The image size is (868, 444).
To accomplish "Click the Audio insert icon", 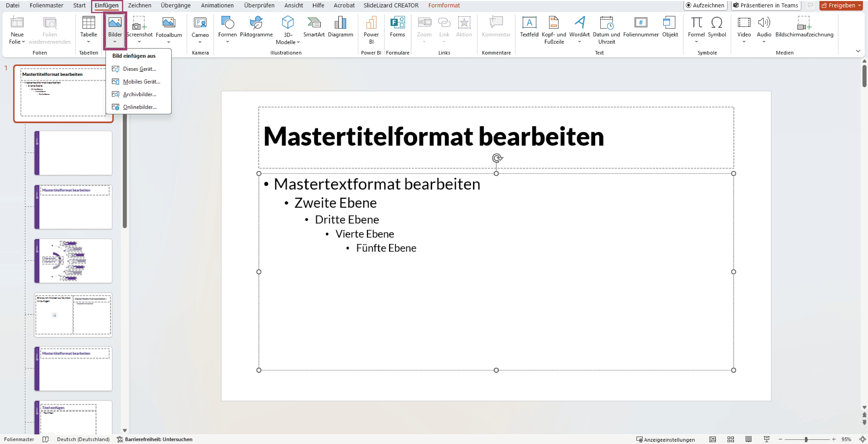I will [764, 23].
